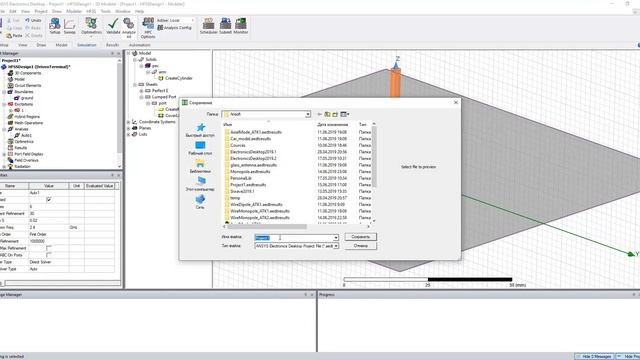Switch to the Draw ribbon tab
Viewport: 640px width, 360px height.
point(41,45)
